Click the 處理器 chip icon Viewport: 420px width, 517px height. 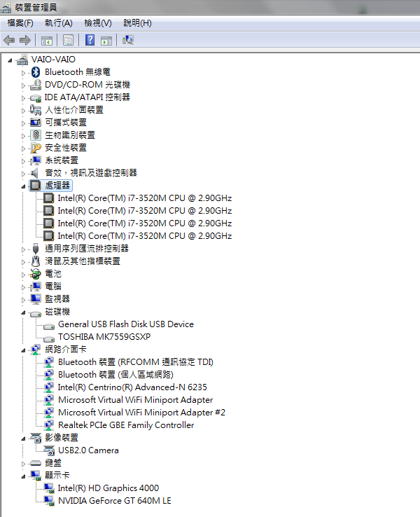35,186
